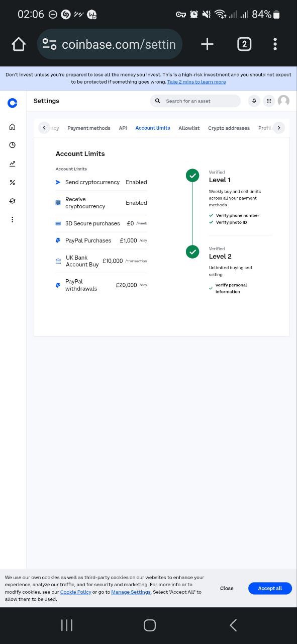Open the trade chart icon in sidebar

(x=13, y=164)
